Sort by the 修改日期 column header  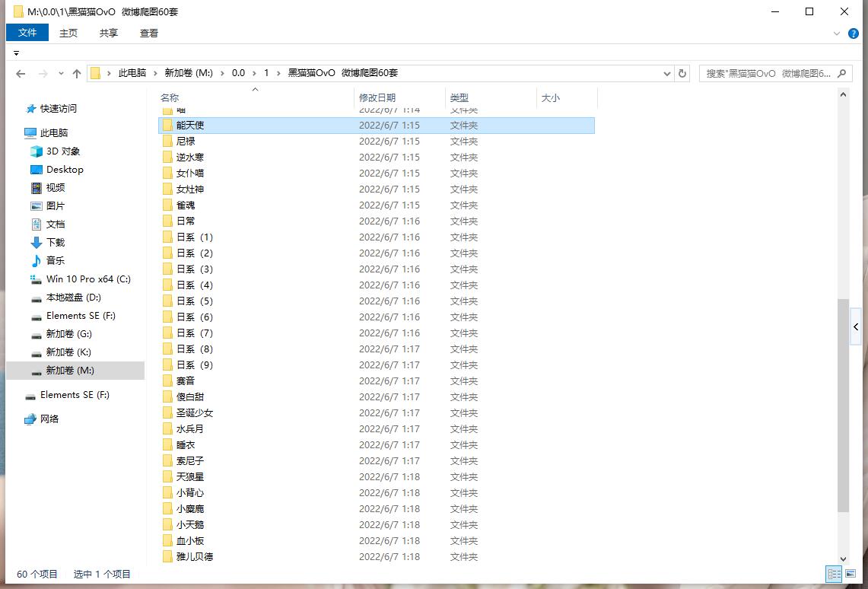pos(377,98)
